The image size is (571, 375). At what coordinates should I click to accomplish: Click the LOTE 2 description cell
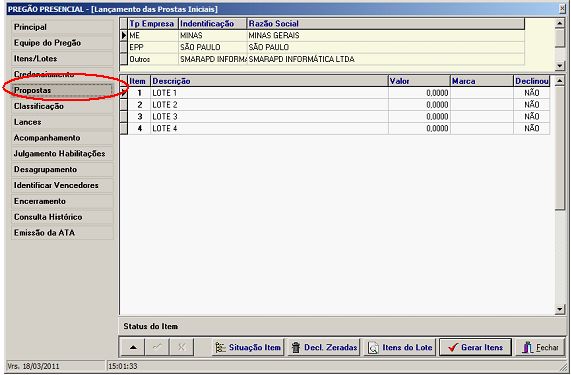(269, 105)
